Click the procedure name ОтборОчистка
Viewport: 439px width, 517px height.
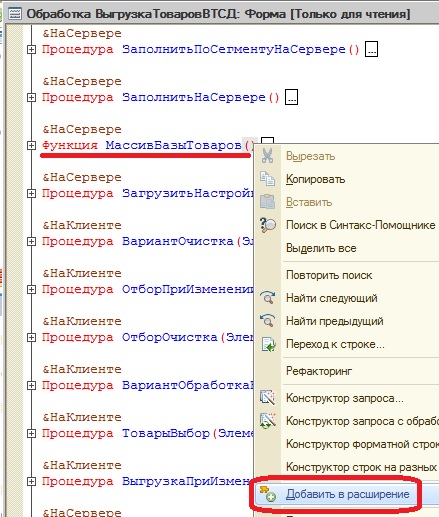[170, 337]
